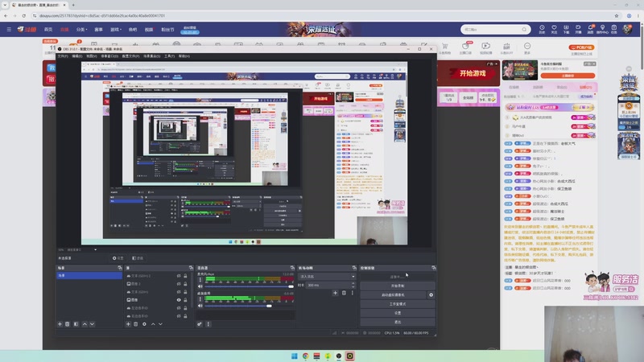
Task: Open virtual camera settings gear icon
Action: point(431,294)
